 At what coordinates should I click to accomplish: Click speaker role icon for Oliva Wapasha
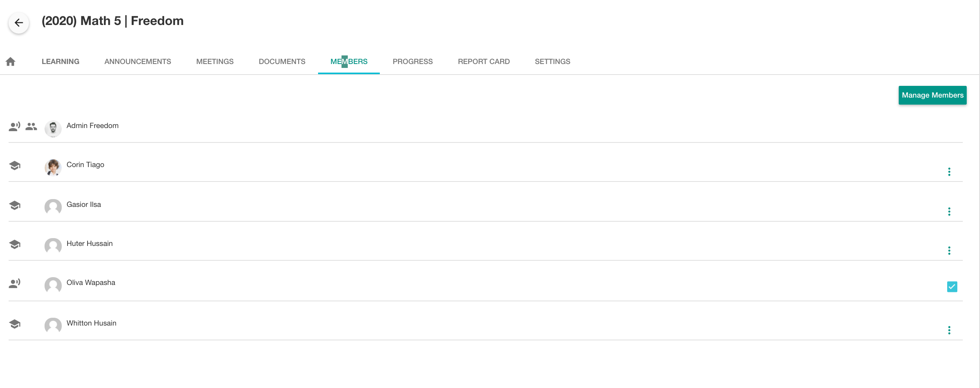click(x=14, y=283)
